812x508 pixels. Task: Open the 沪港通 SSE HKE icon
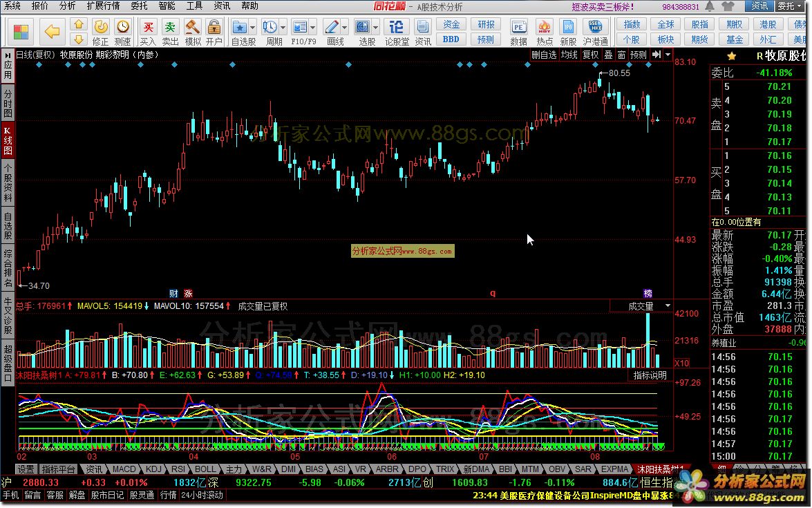(595, 27)
